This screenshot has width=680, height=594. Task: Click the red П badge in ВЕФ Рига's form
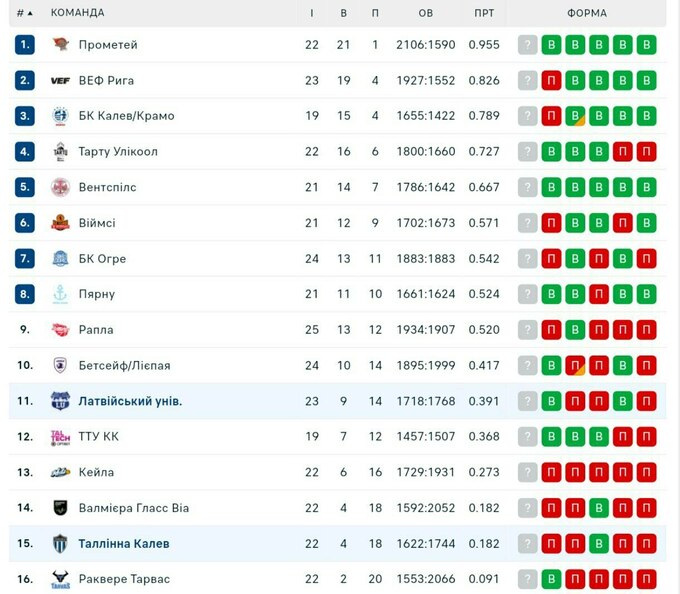551,80
